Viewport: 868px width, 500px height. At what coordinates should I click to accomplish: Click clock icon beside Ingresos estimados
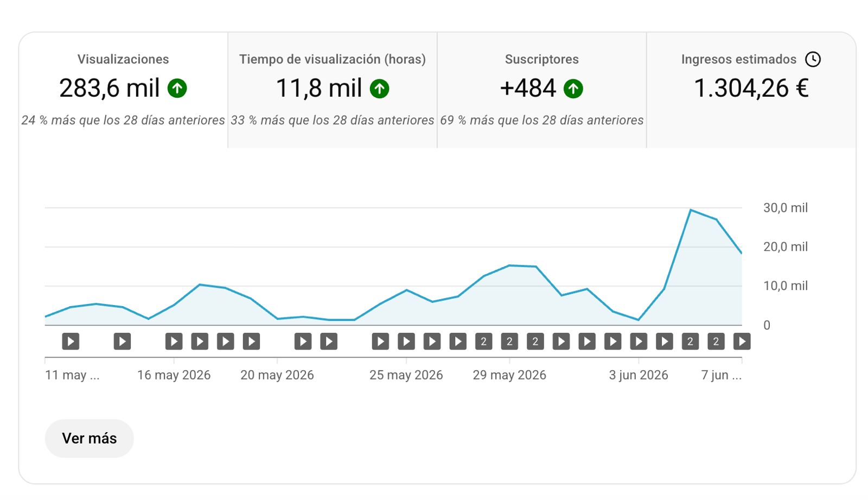813,59
